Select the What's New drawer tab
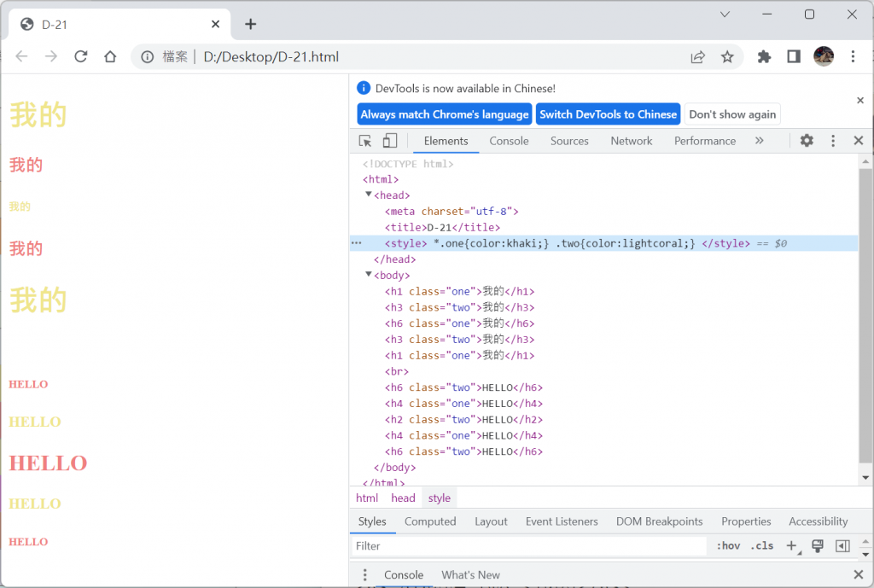Image resolution: width=874 pixels, height=588 pixels. [470, 574]
